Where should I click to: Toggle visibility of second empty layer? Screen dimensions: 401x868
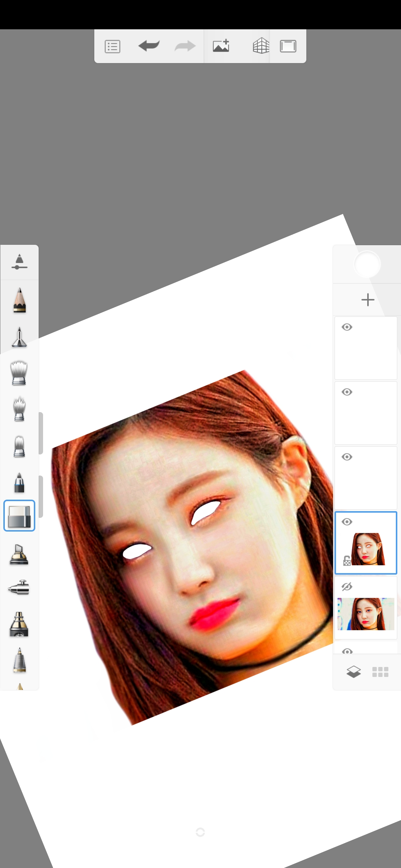tap(347, 392)
